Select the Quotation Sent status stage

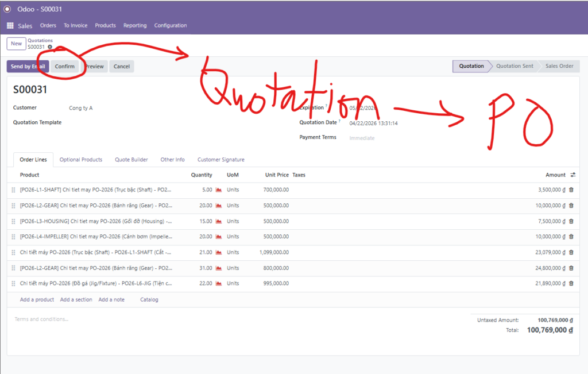514,66
